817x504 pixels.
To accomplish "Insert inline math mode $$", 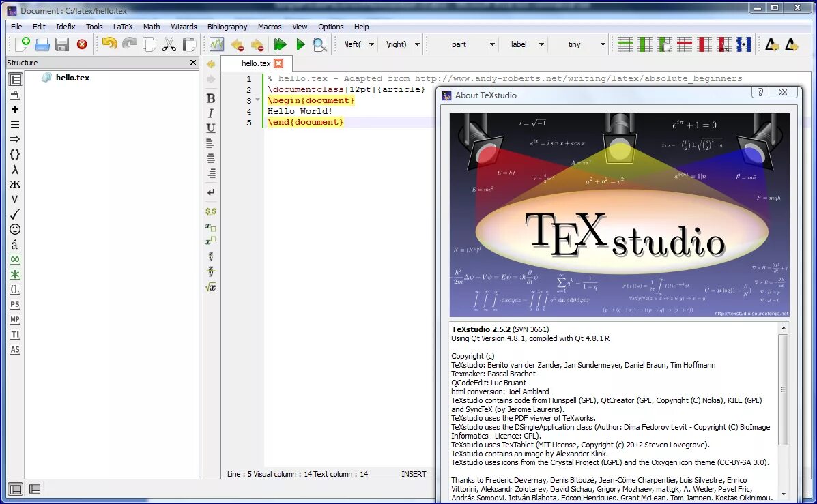I will tap(211, 211).
